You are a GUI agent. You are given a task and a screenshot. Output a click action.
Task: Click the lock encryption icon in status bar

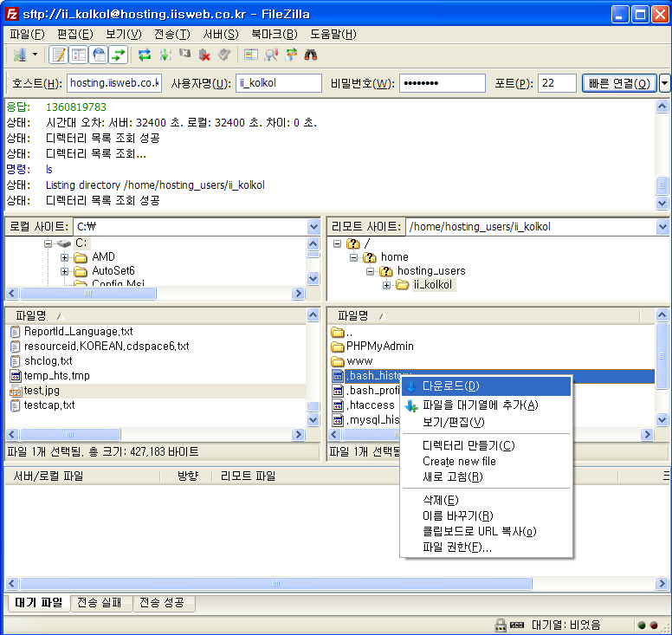501,625
